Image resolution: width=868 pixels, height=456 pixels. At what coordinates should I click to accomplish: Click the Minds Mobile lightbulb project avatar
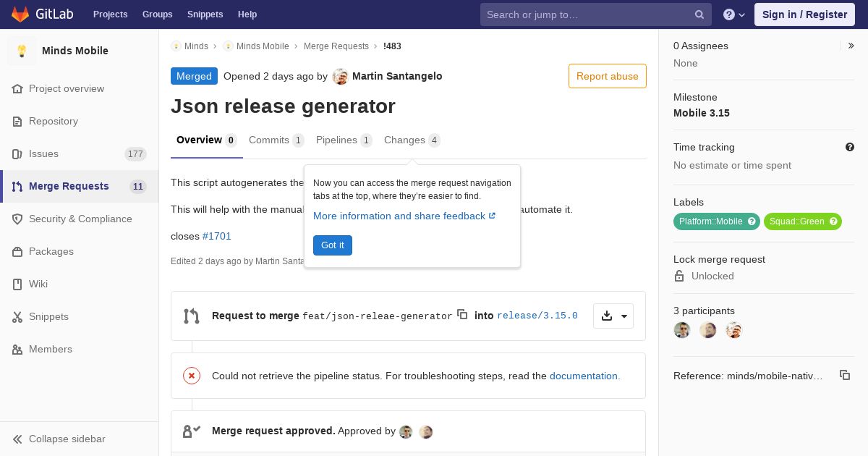[x=22, y=51]
